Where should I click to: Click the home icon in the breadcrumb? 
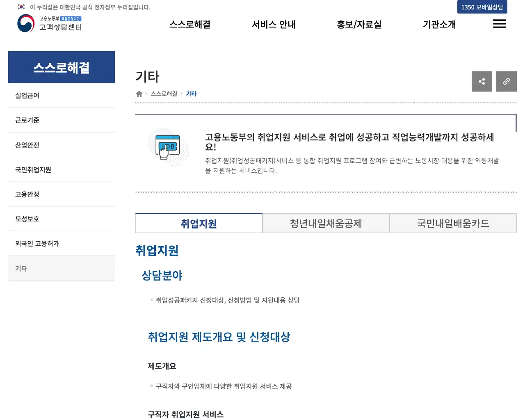(x=139, y=94)
